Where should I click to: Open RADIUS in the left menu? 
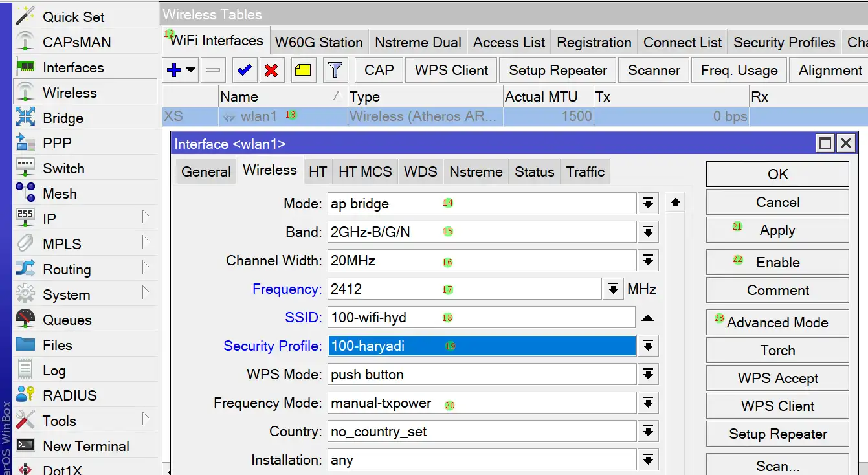click(69, 396)
